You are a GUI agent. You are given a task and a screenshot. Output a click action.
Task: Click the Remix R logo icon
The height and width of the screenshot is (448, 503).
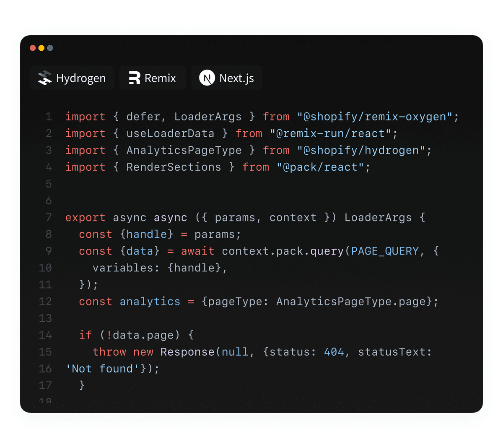135,78
